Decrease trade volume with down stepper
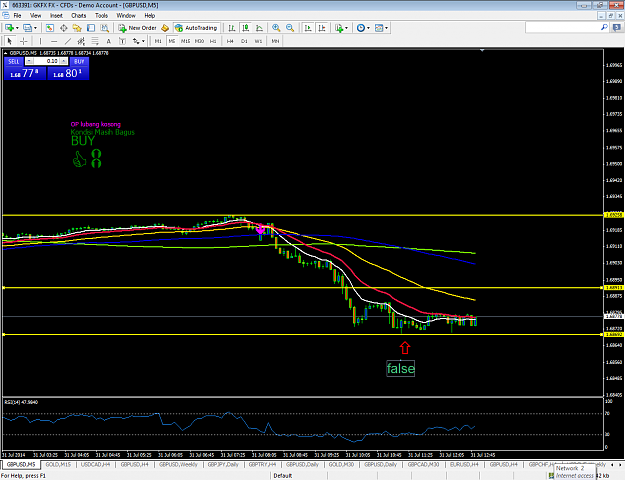The image size is (625, 480). tap(30, 61)
